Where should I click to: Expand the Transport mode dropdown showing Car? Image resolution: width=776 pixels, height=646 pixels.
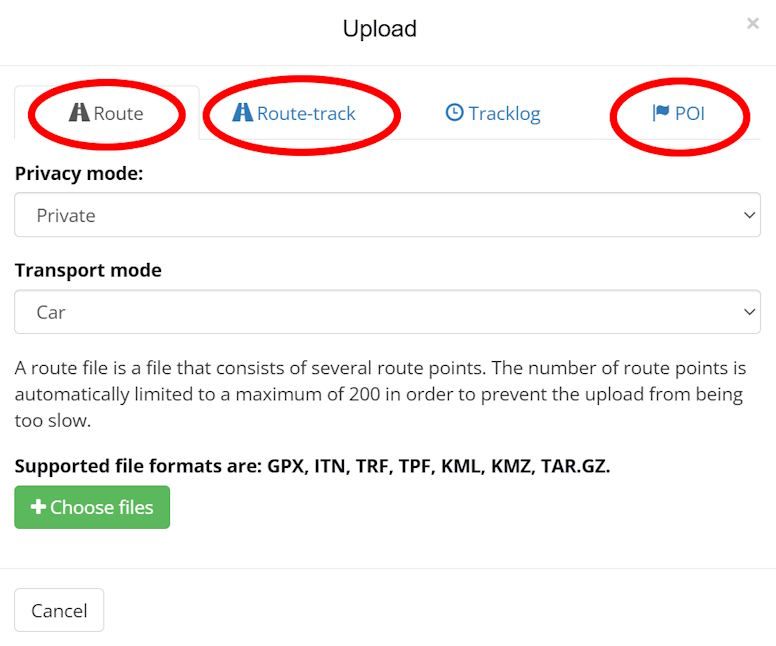pos(387,312)
